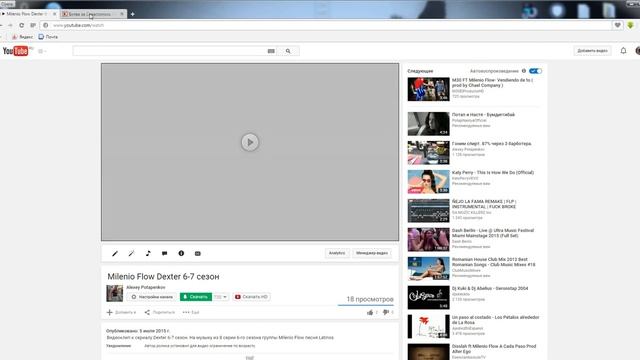The image size is (640, 360).
Task: Open the on-screen keyboard icon in search
Action: [271, 51]
